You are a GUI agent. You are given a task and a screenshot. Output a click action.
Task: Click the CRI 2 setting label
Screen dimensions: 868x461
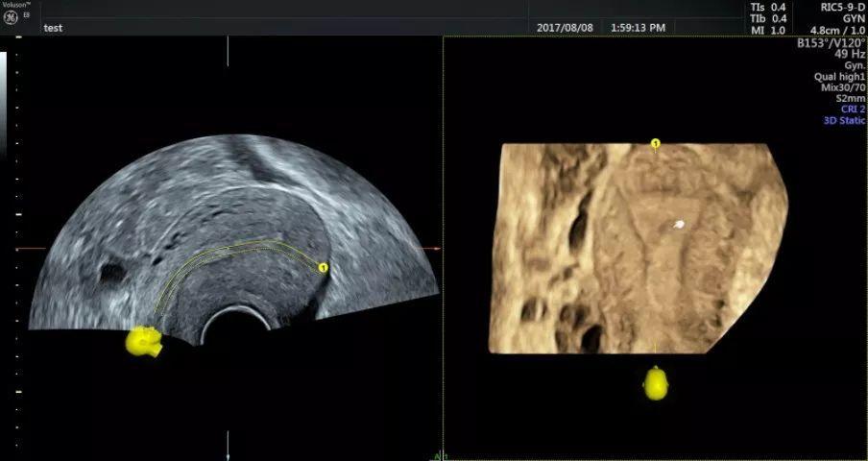[853, 109]
